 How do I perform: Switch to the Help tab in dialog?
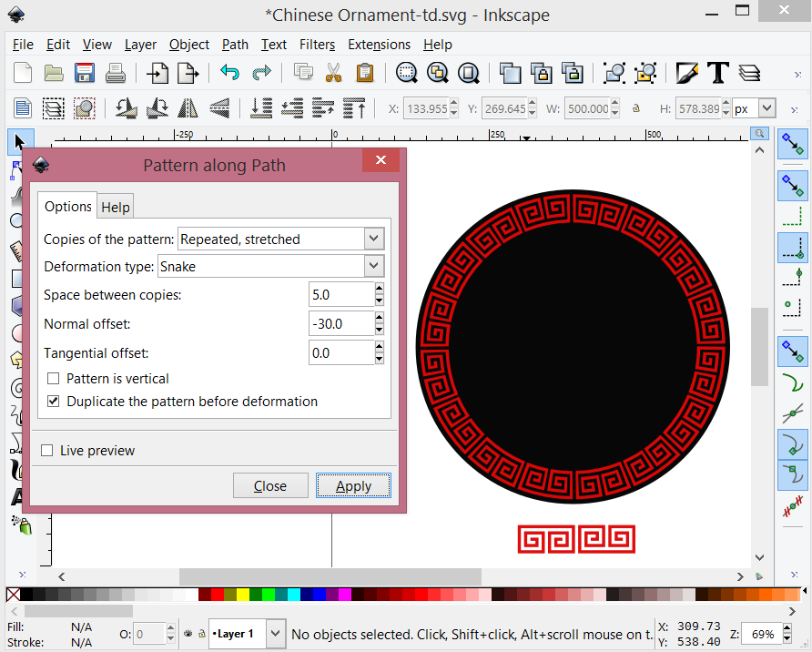pos(116,206)
